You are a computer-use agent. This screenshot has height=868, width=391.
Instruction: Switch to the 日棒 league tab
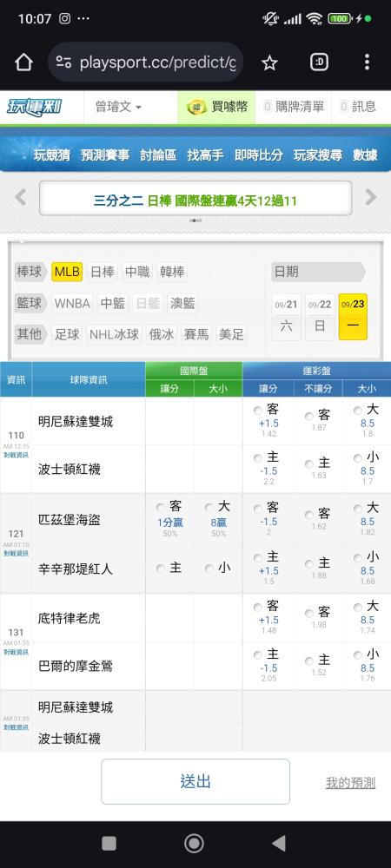click(x=103, y=272)
